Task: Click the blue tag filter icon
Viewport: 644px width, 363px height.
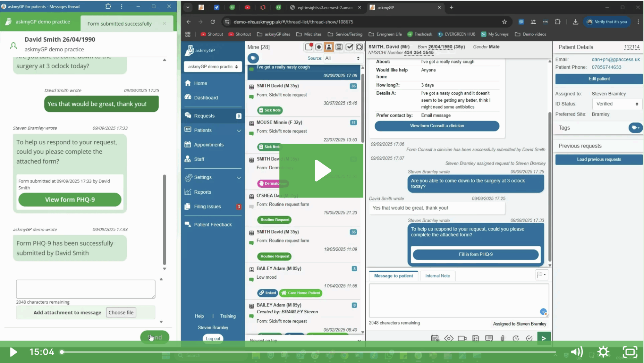Action: [x=253, y=58]
